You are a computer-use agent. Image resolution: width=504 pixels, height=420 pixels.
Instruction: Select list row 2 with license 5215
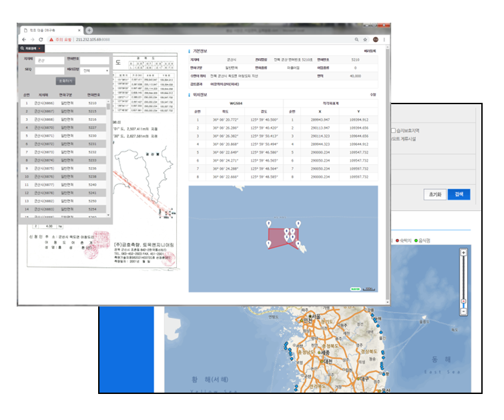[63, 112]
